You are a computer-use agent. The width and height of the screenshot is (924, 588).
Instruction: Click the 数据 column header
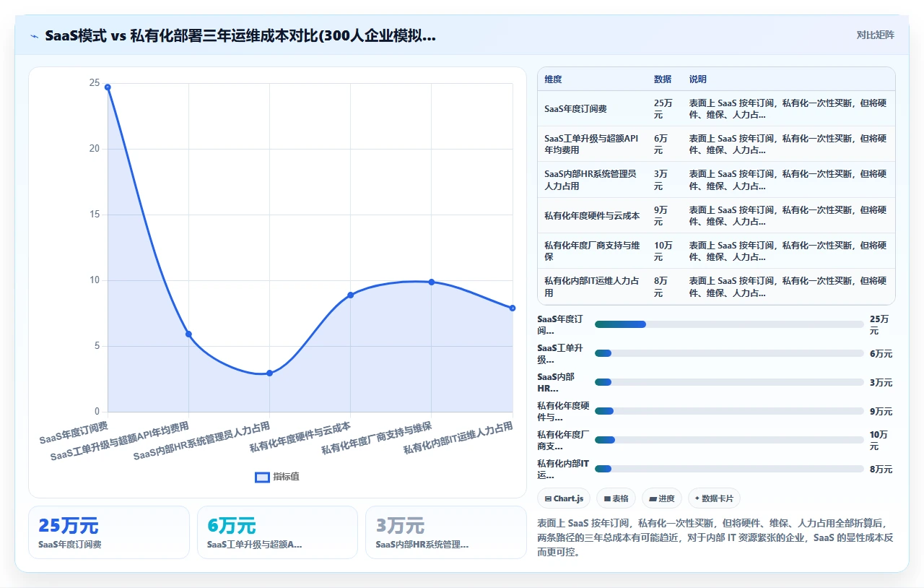click(663, 79)
